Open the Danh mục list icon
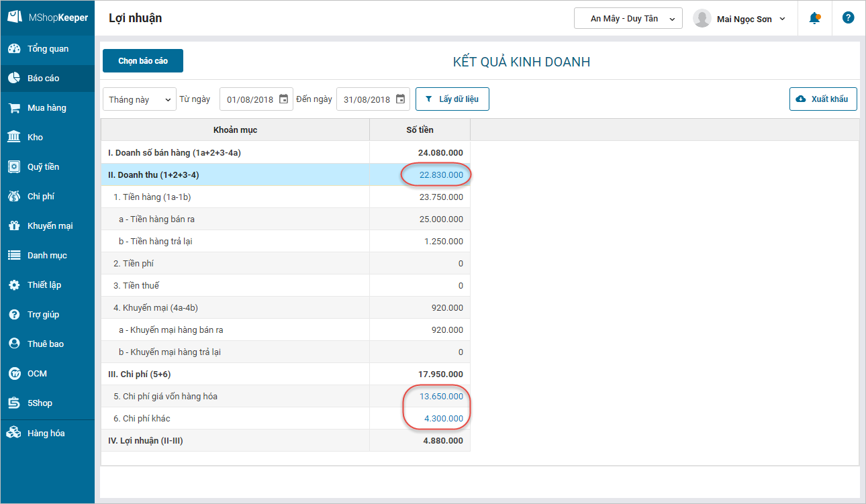 pos(14,256)
